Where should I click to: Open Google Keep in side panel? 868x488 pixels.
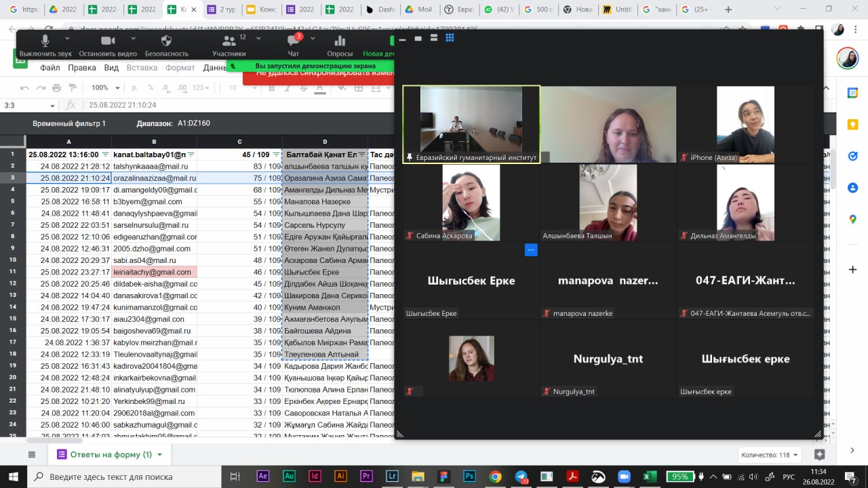pos(852,125)
